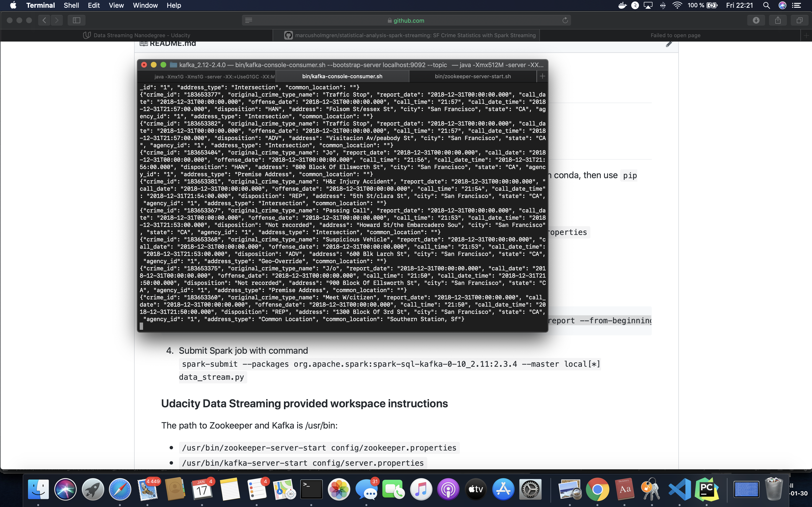Open the Shell menu
Image resolution: width=812 pixels, height=507 pixels.
click(71, 5)
